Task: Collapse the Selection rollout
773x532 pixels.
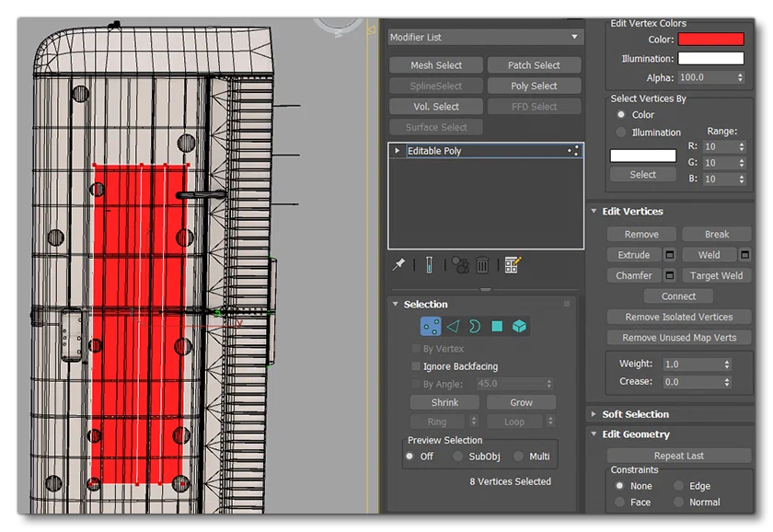Action: click(396, 305)
